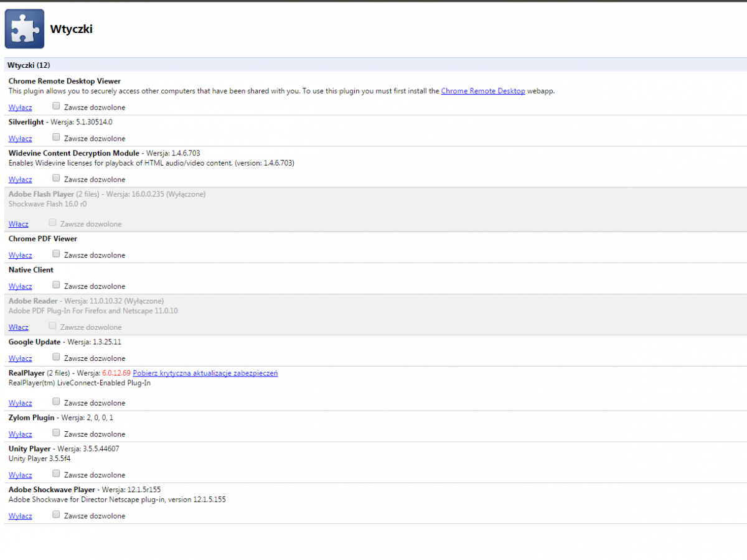Disable Unity Player via Wyłącz

click(20, 475)
